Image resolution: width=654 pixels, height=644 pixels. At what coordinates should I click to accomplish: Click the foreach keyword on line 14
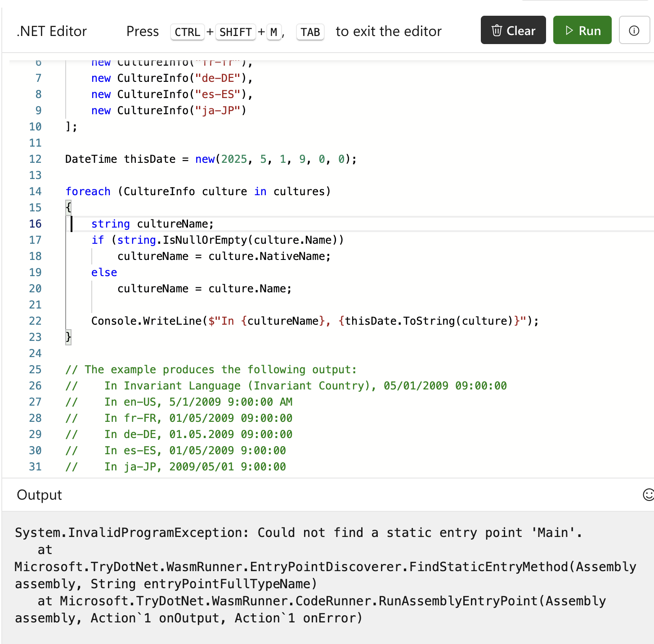tap(88, 192)
